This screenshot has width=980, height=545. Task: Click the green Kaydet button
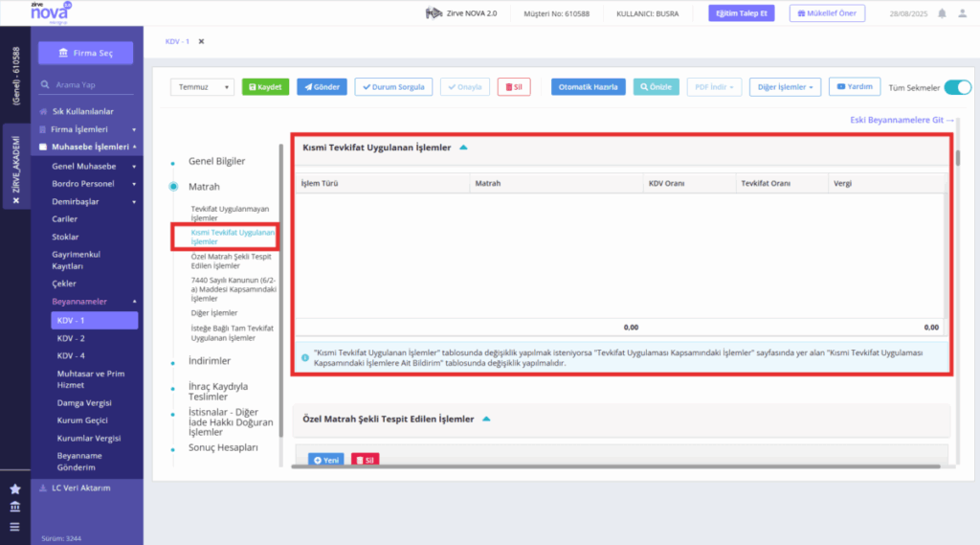(x=265, y=87)
